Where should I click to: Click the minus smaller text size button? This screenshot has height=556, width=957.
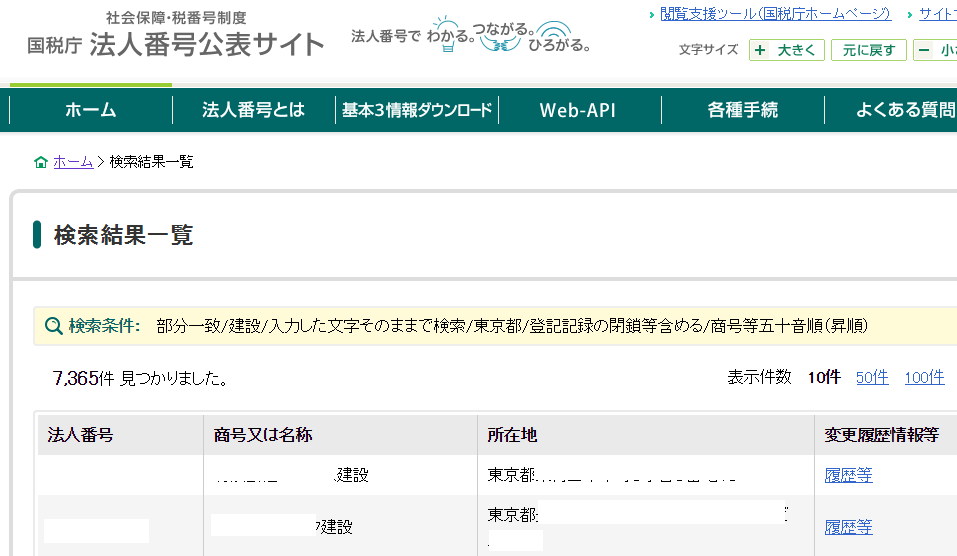pyautogui.click(x=935, y=50)
